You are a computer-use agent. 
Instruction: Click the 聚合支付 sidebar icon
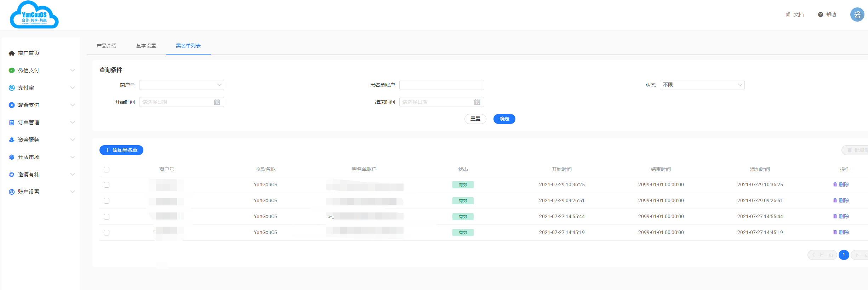(12, 105)
